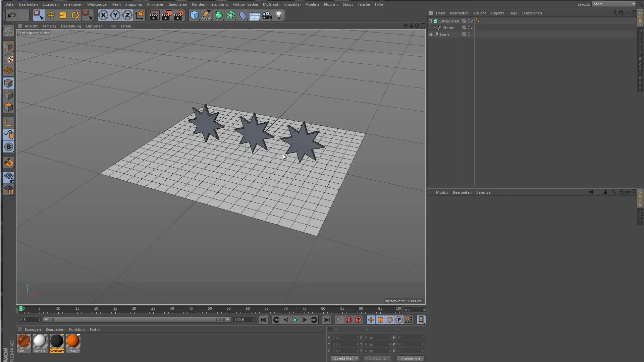Open the Layout Start dropdown
Viewport: 644px width, 362px height.
click(613, 4)
